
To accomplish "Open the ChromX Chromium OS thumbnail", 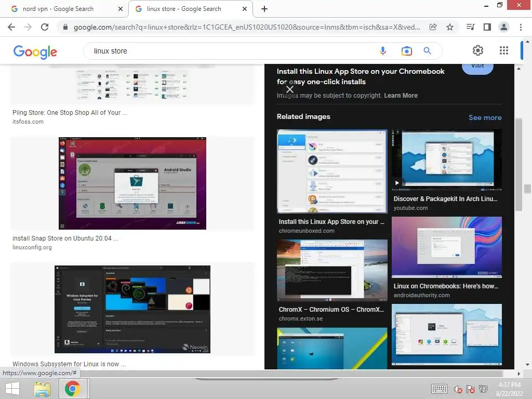I will tap(332, 270).
